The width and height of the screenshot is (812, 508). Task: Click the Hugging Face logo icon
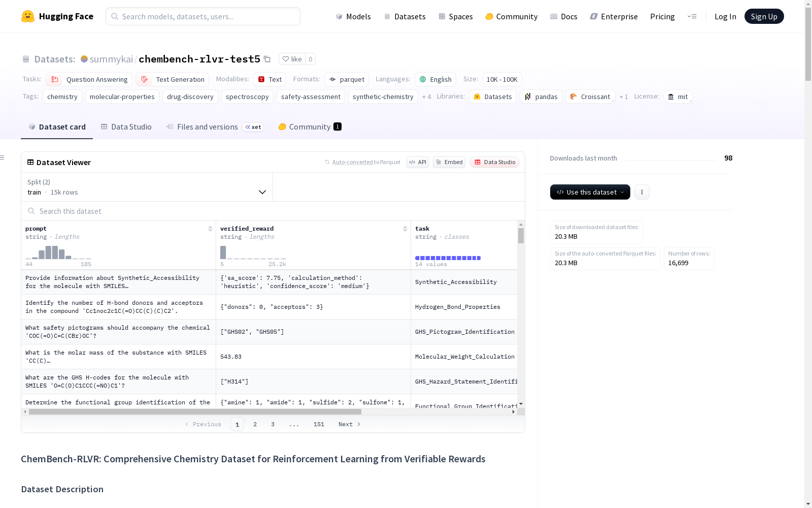click(x=28, y=16)
